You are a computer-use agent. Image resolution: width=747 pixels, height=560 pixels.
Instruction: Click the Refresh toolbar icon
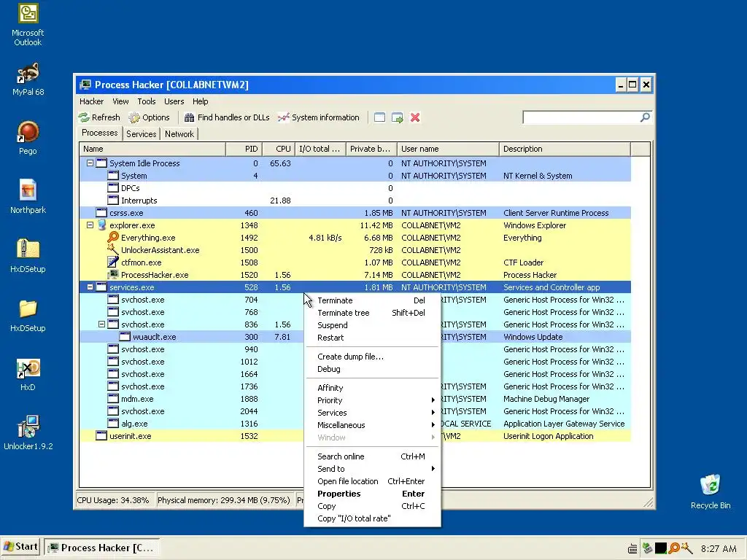coord(85,117)
